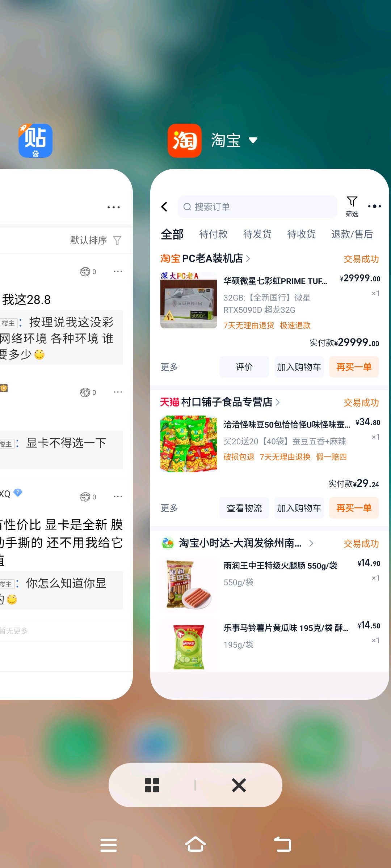Open the recents menu navigation button
The image size is (391, 868).
(x=109, y=845)
